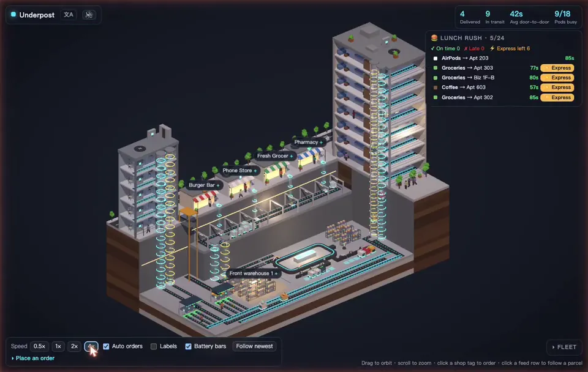Click the Follow newest button
This screenshot has width=588, height=372.
coord(254,346)
